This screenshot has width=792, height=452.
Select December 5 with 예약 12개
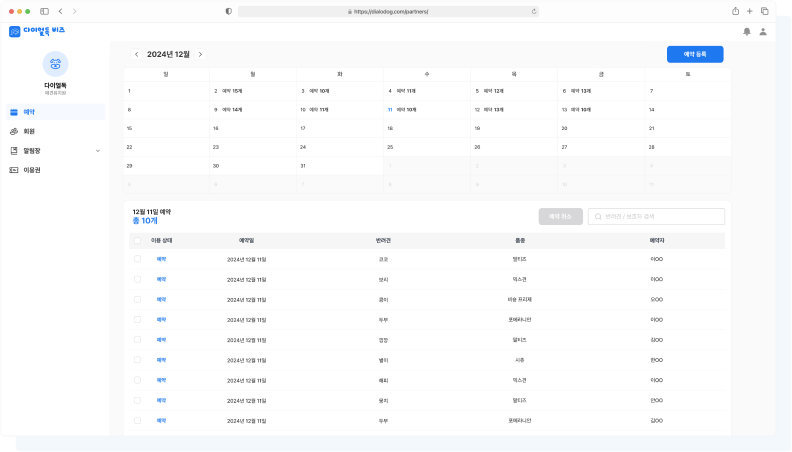tap(514, 91)
